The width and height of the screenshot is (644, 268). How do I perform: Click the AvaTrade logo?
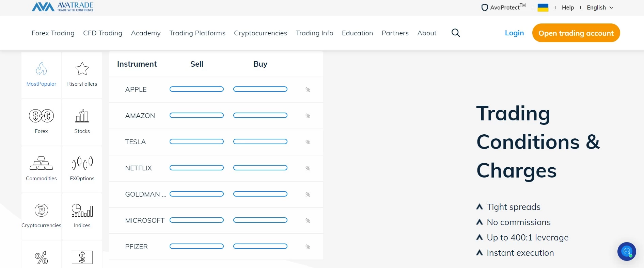click(62, 7)
